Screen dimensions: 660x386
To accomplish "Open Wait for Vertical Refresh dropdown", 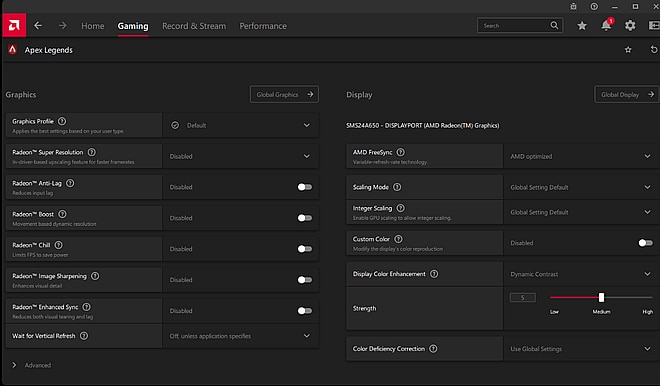I will point(241,336).
